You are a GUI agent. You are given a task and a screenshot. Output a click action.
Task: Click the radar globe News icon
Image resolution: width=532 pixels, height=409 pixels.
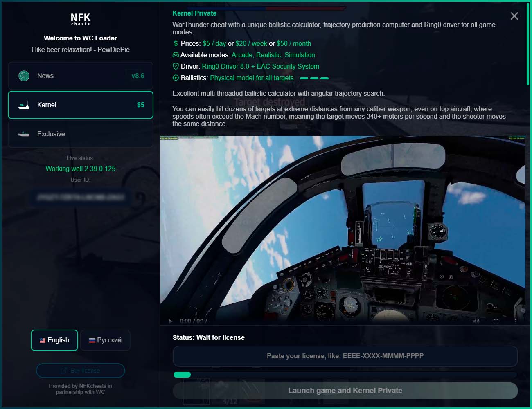click(x=24, y=76)
